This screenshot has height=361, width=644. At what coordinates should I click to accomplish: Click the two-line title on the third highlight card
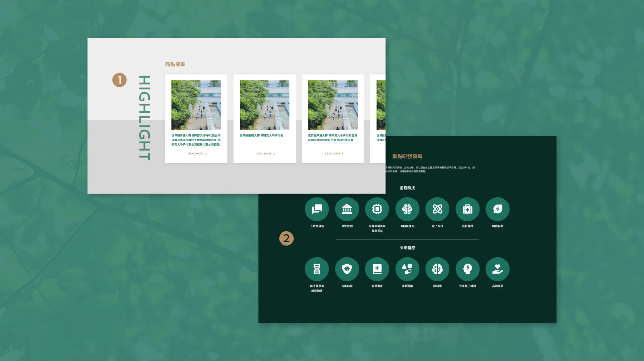tap(333, 138)
